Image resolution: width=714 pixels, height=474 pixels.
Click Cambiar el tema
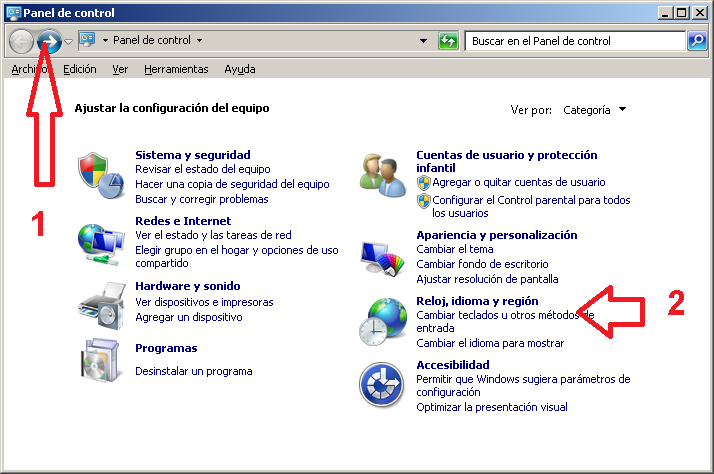(x=454, y=249)
